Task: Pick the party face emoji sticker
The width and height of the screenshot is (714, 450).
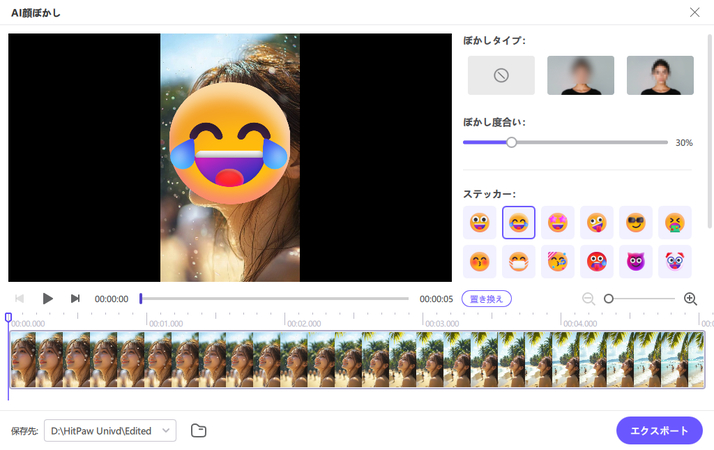Action: [558, 261]
